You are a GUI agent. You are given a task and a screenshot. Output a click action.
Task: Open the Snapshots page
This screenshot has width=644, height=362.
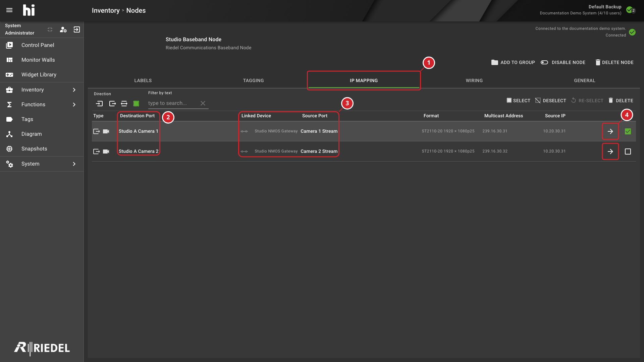42,148
